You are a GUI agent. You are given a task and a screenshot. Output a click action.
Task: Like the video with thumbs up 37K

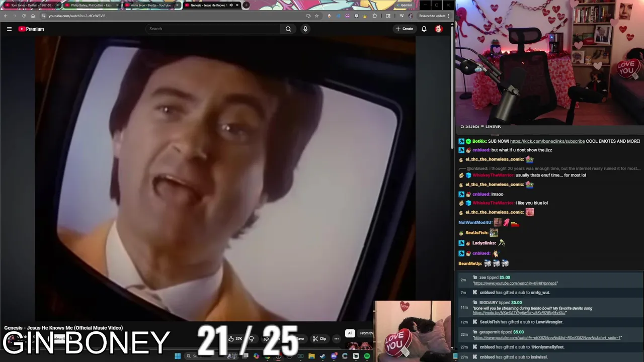(235, 339)
